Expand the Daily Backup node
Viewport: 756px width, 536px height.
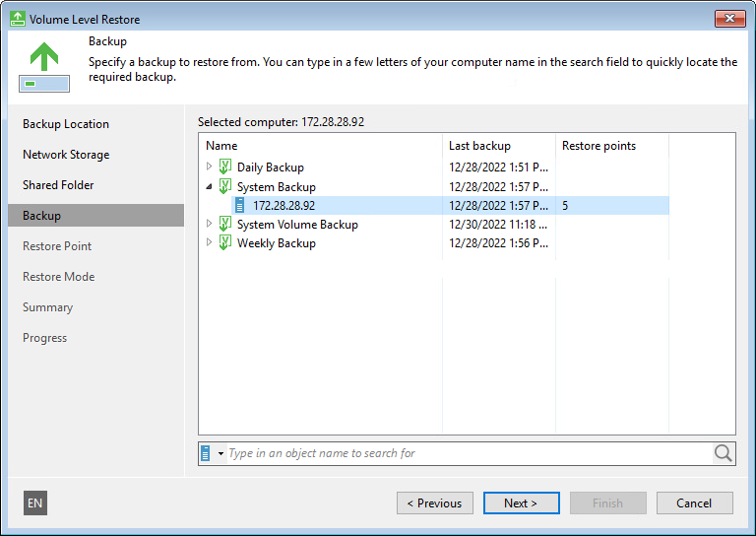click(x=209, y=167)
